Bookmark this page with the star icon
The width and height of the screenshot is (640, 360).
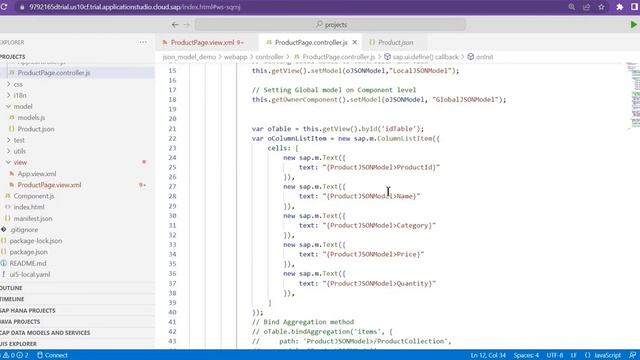tap(601, 7)
